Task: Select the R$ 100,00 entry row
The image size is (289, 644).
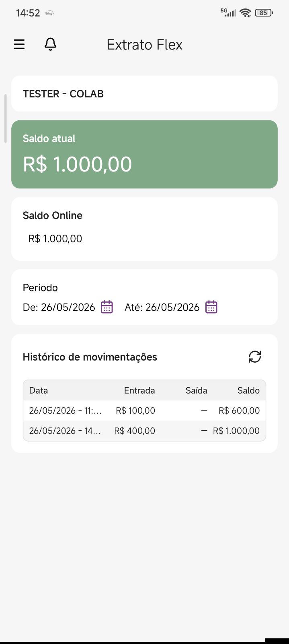Action: coord(144,411)
